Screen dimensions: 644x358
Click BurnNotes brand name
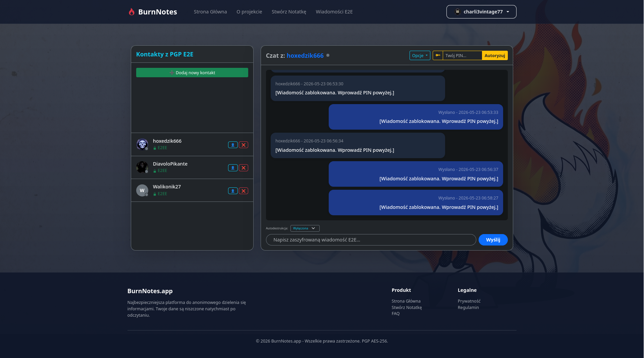(x=158, y=12)
